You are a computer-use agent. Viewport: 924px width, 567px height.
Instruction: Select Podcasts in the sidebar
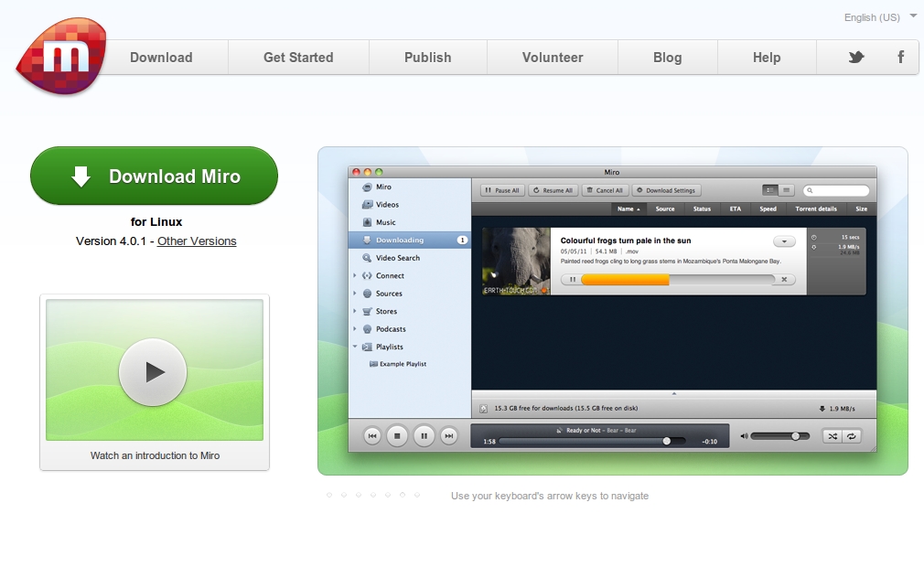coord(391,328)
